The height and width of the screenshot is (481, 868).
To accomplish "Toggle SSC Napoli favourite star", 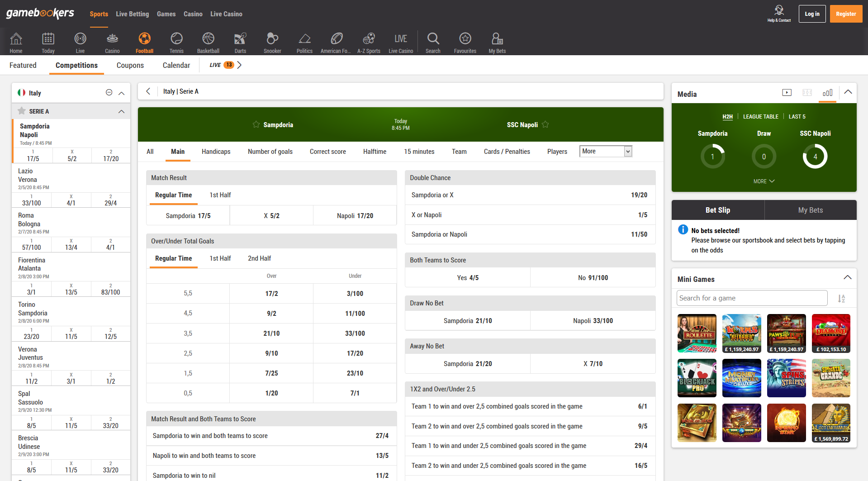I will point(545,124).
